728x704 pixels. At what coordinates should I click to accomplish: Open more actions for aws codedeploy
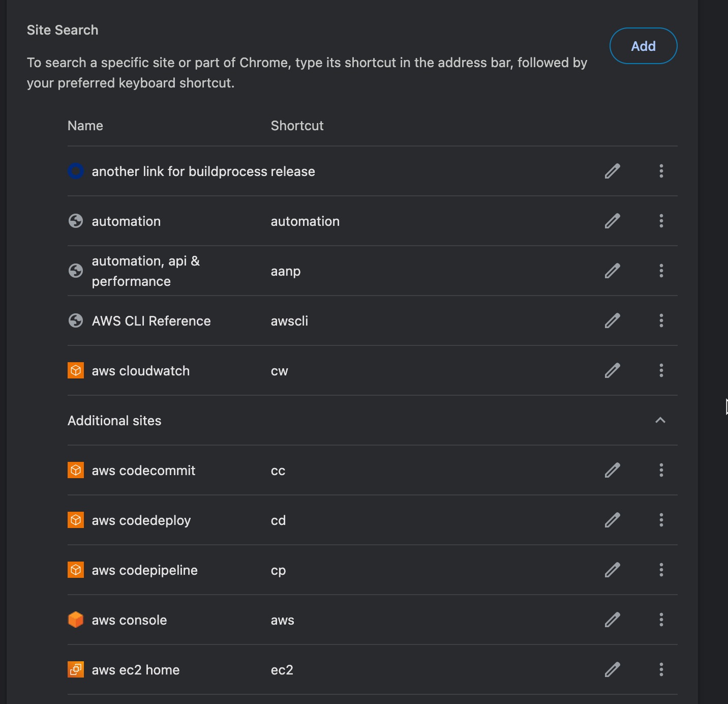point(661,520)
